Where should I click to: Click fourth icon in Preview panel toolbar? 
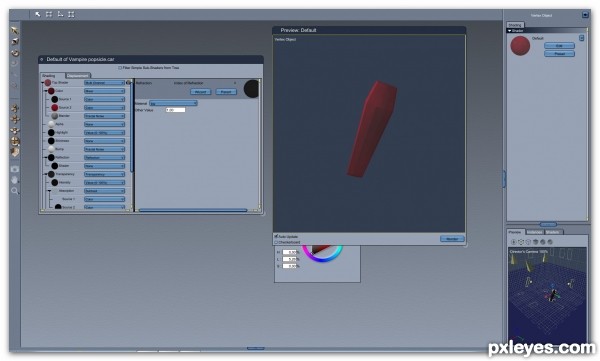(x=535, y=242)
